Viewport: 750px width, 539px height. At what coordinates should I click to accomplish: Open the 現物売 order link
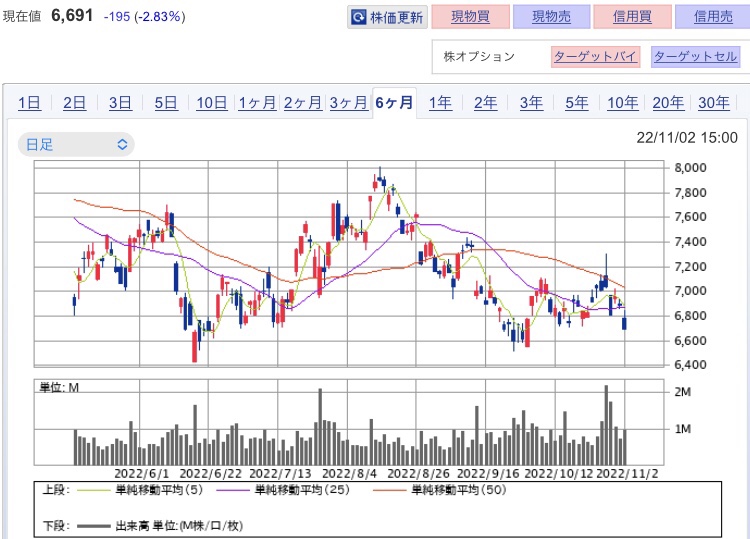point(551,17)
